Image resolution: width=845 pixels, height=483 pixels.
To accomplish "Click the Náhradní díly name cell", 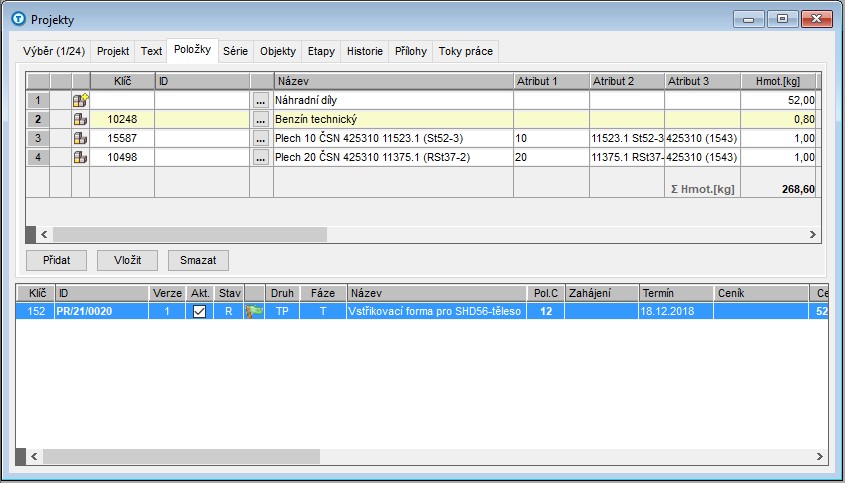I will click(393, 100).
